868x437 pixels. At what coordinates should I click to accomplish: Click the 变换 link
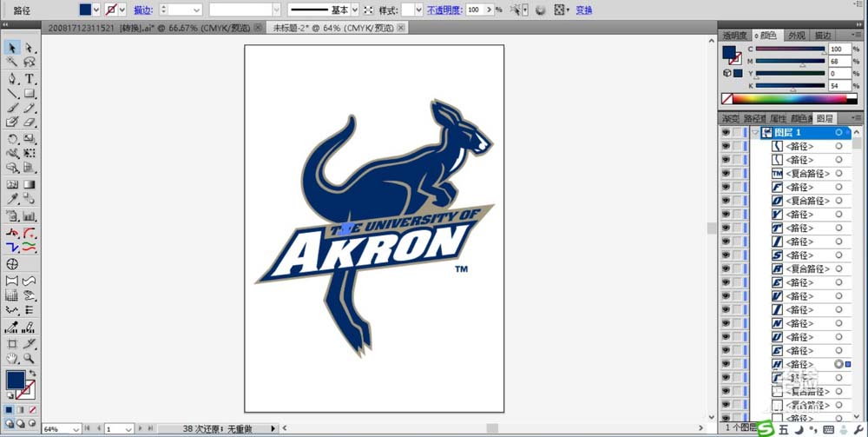coord(584,10)
